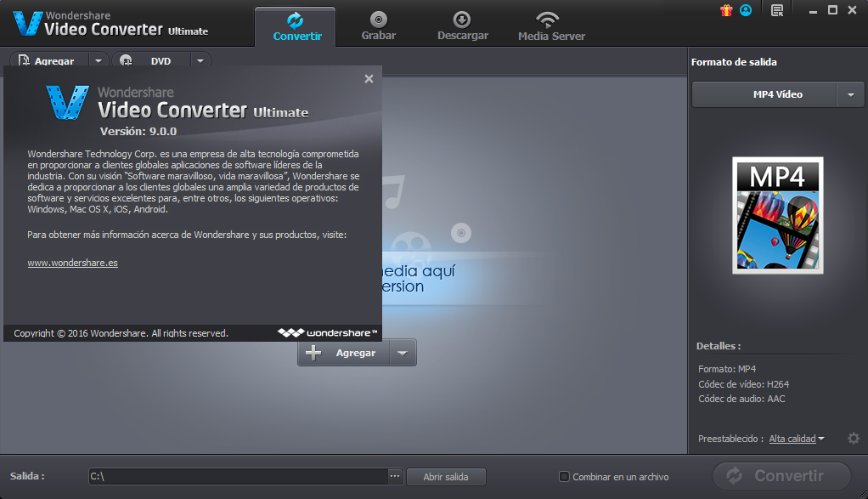This screenshot has width=868, height=499.
Task: Maximize the Video Converter window
Action: click(x=832, y=10)
